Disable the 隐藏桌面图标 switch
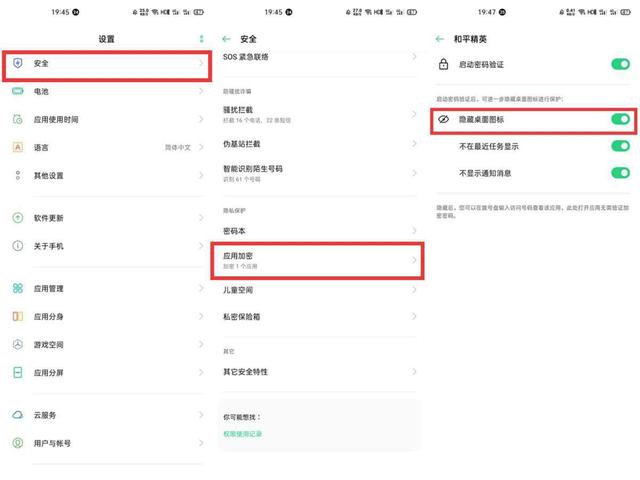 620,119
